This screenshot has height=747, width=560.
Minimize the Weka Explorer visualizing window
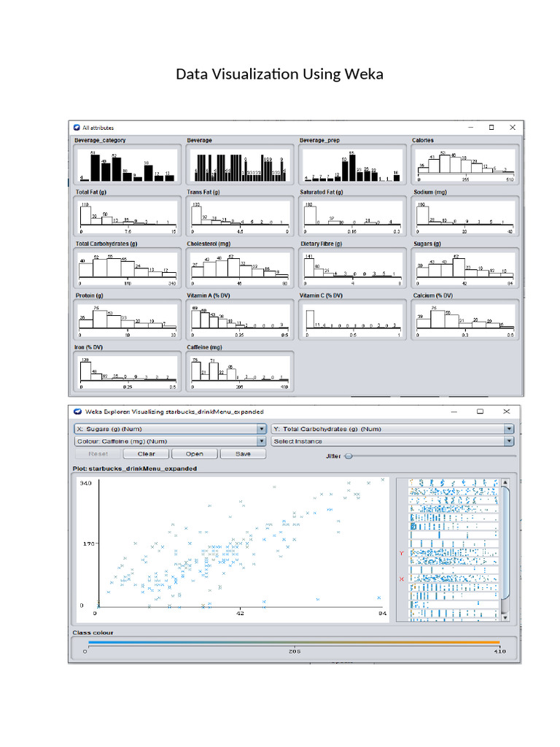tap(454, 411)
